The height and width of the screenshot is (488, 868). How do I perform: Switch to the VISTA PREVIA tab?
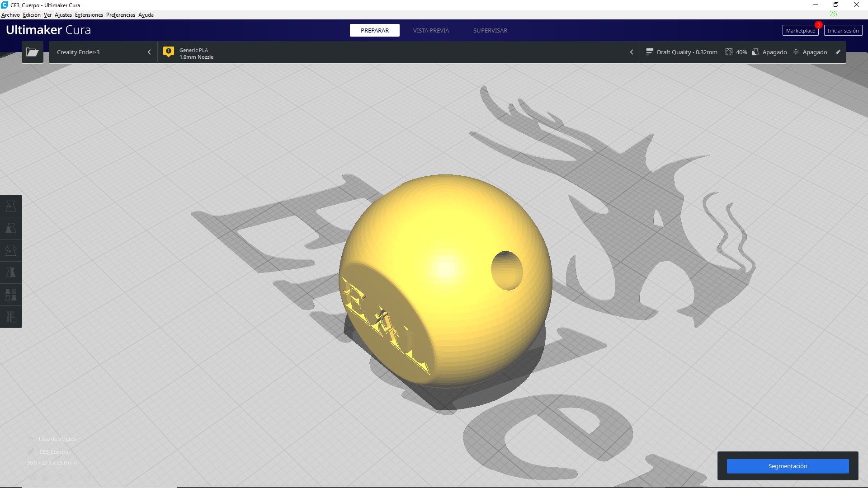tap(430, 30)
